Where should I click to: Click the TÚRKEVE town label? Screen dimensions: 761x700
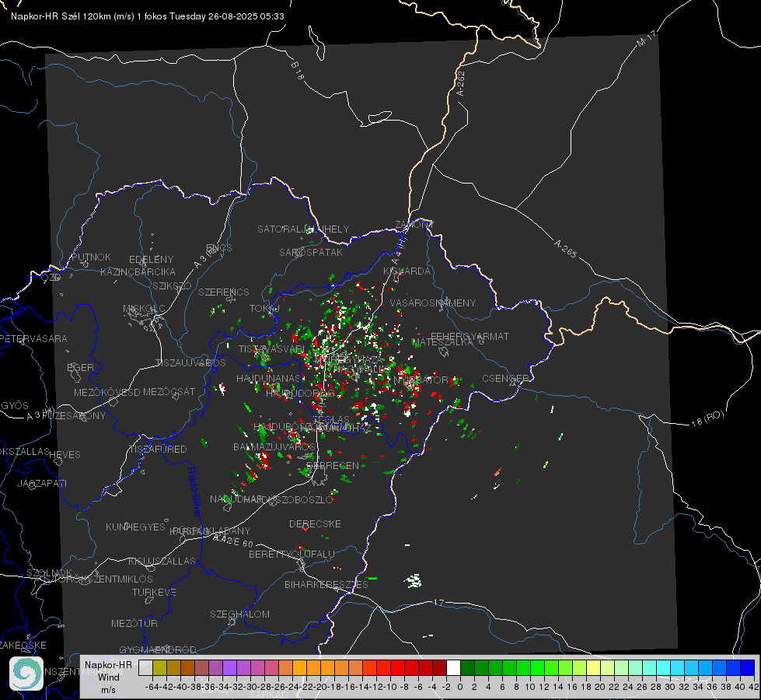[x=155, y=592]
